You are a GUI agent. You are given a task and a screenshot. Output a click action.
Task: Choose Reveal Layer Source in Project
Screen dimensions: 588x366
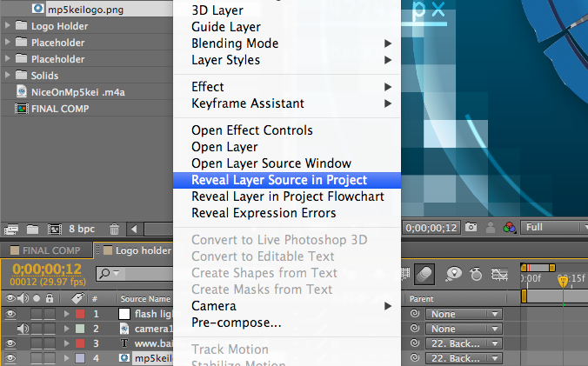coord(279,180)
